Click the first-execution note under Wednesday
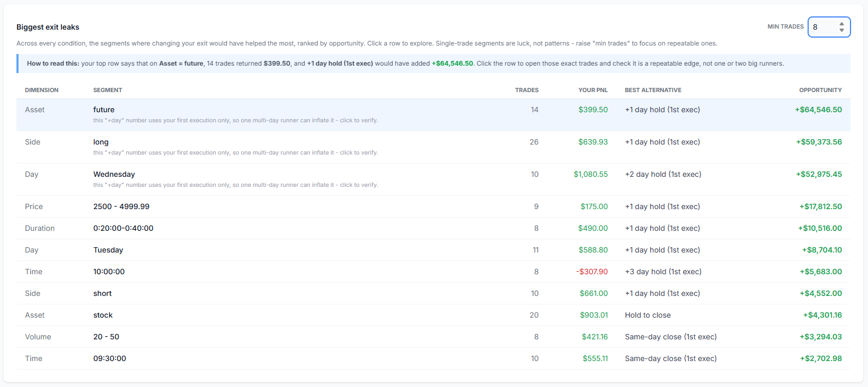This screenshot has width=868, height=387. coord(236,185)
